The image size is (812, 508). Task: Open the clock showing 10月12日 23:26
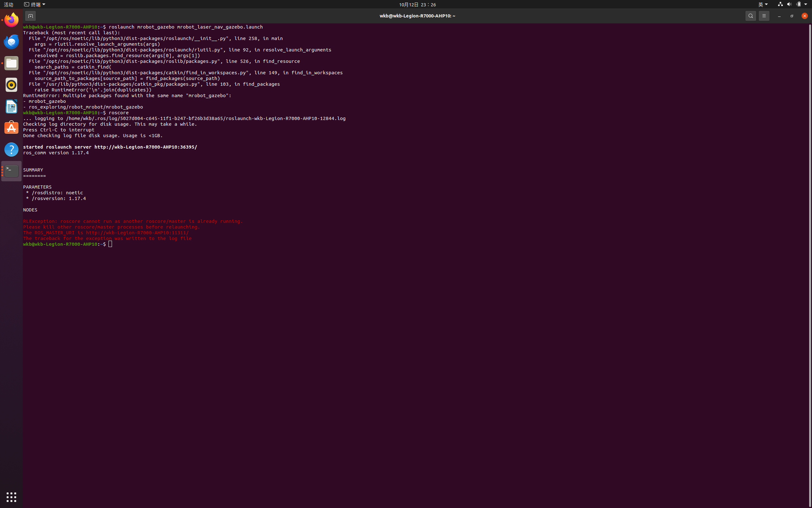tap(417, 4)
